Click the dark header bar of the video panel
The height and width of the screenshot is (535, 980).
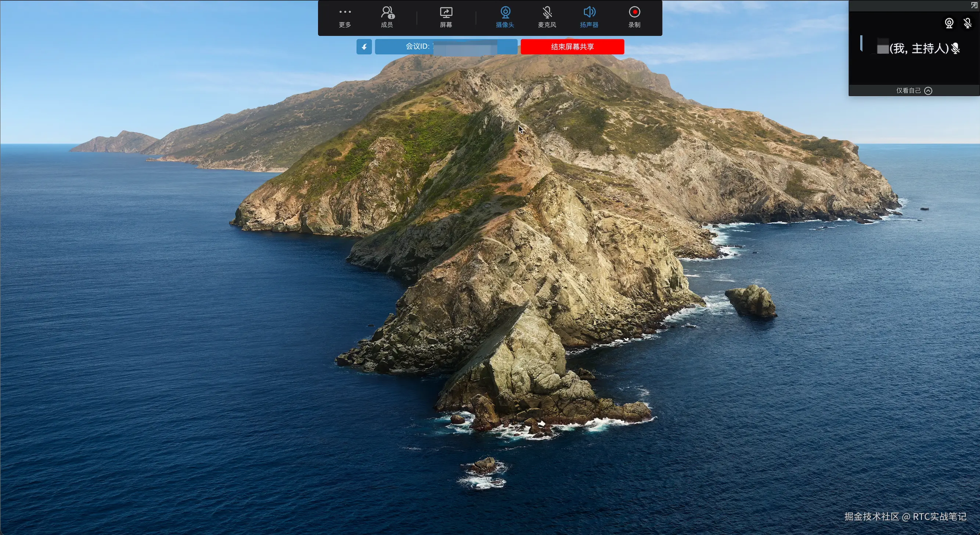(909, 6)
